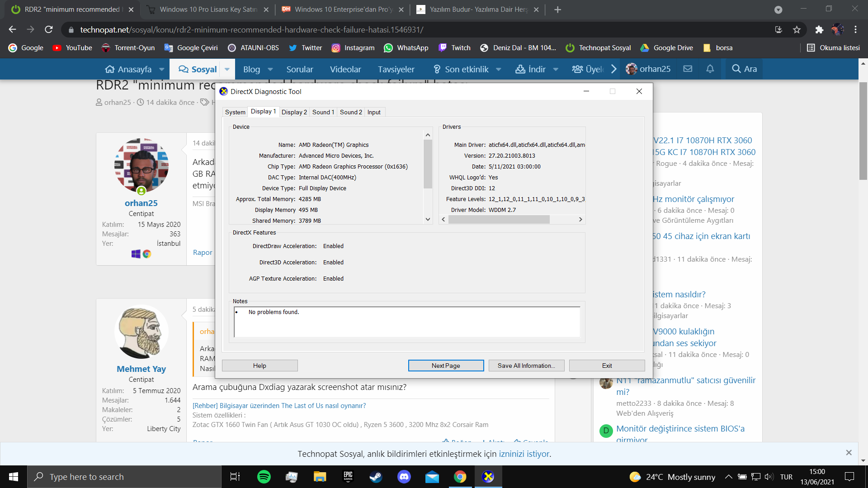Reload the page with refresh icon
The height and width of the screenshot is (488, 868).
pyautogui.click(x=49, y=30)
